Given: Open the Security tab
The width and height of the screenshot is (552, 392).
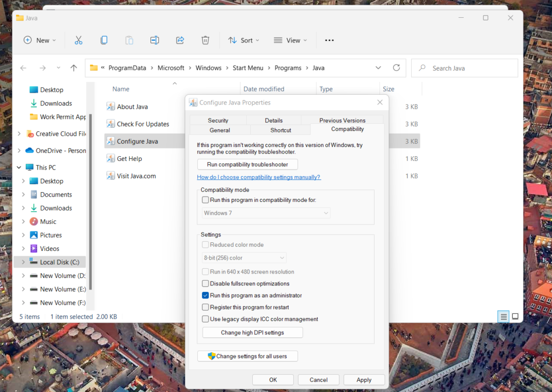Looking at the screenshot, I should pos(218,121).
